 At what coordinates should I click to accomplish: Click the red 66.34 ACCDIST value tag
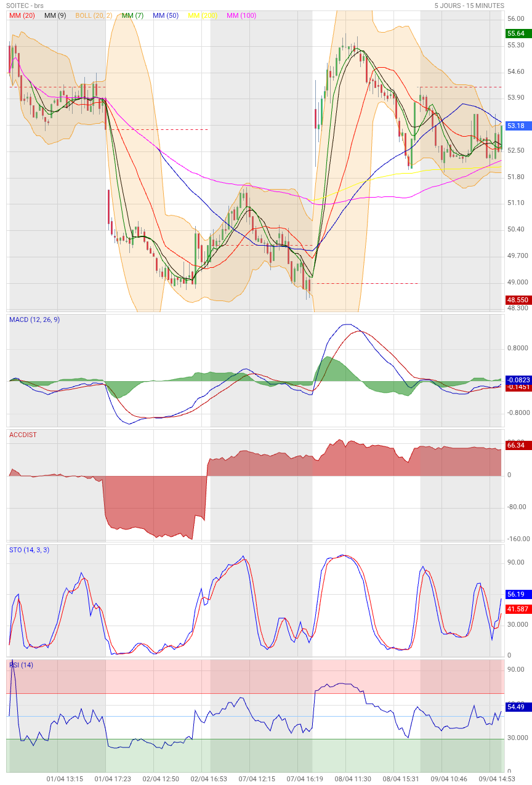518,445
